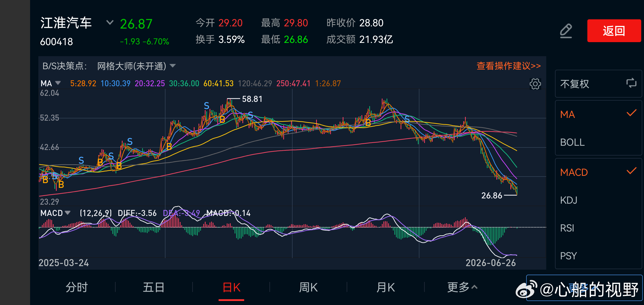Image resolution: width=644 pixels, height=305 pixels.
Task: Tap the MA60 value 60:41.53
Action: (219, 83)
